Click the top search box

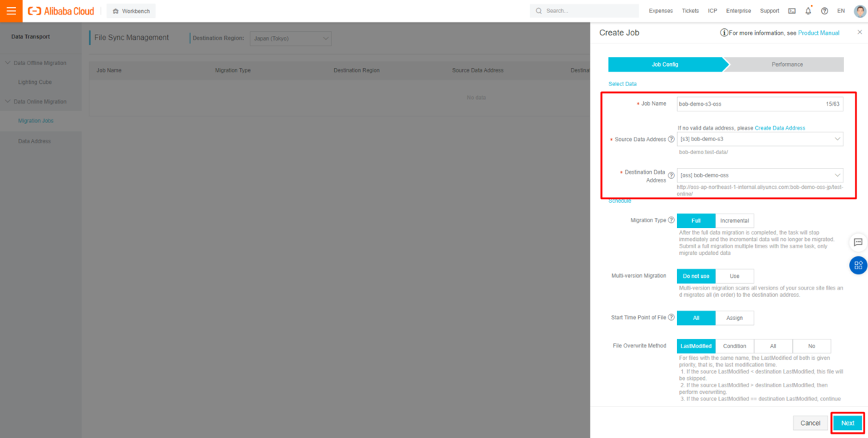[584, 11]
